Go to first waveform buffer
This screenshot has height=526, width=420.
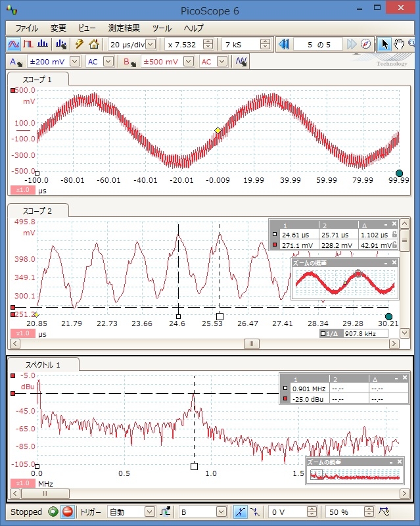click(284, 44)
